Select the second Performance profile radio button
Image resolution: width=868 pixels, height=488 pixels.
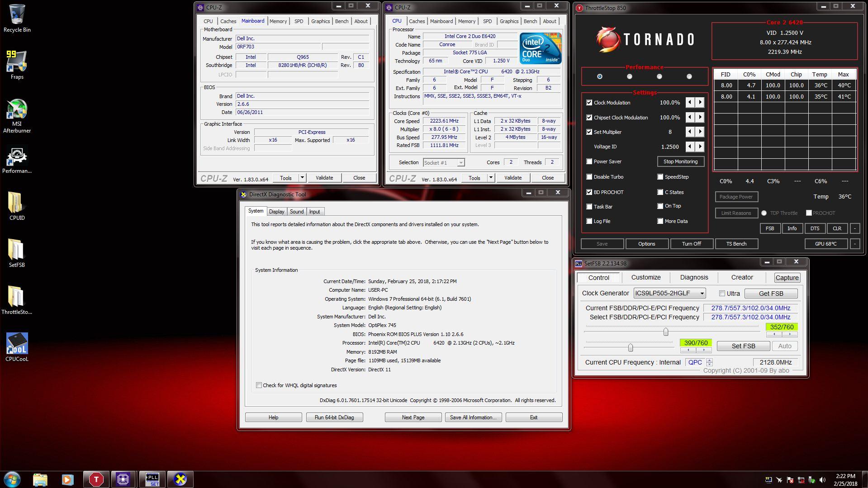coord(629,76)
